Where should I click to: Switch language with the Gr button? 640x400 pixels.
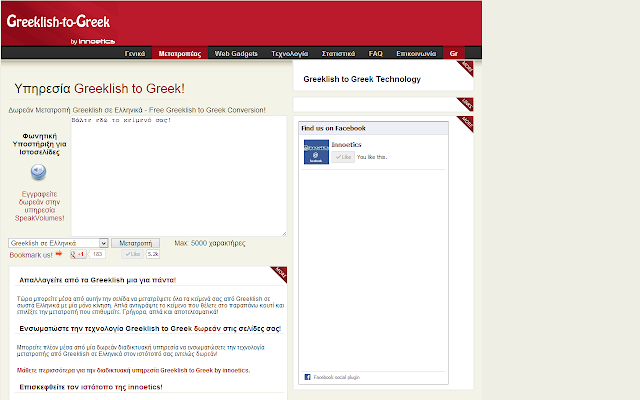(x=453, y=53)
